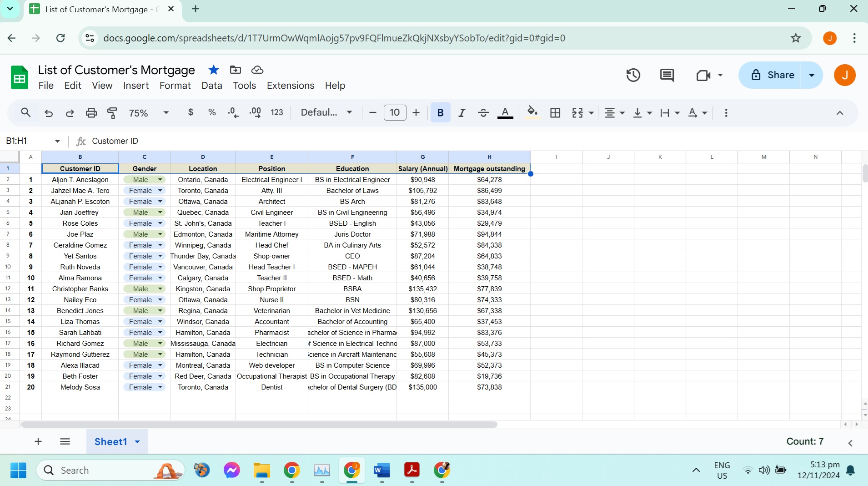
Task: Open the Extensions menu
Action: pos(291,86)
